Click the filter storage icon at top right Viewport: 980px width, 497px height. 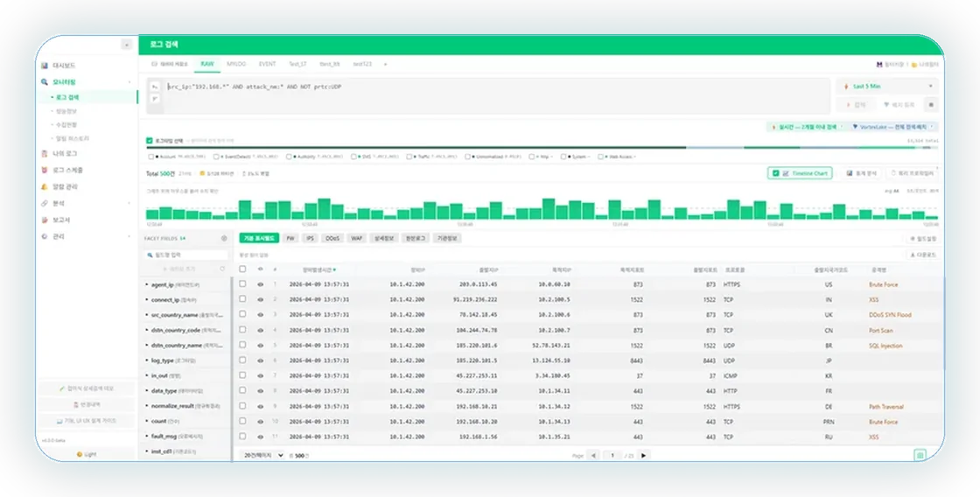(x=880, y=65)
